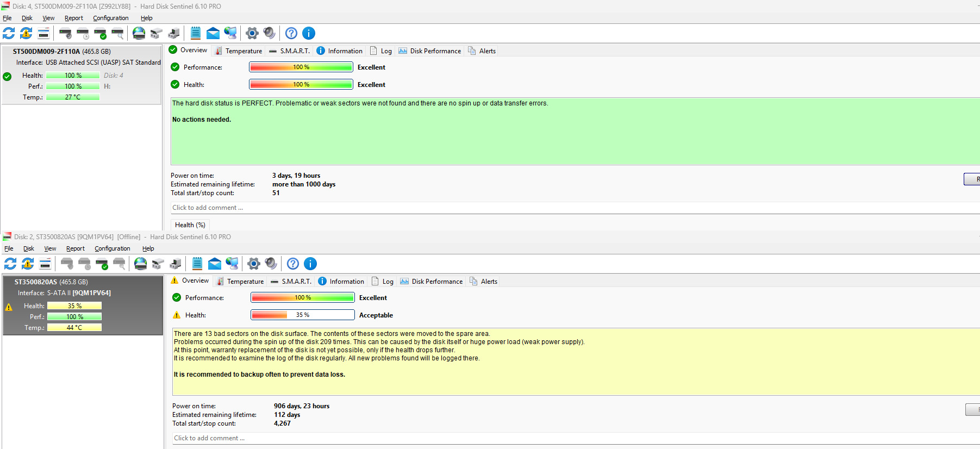Click speaker sound icon in ST500DM009 window toolbar
This screenshot has height=449, width=980.
269,33
